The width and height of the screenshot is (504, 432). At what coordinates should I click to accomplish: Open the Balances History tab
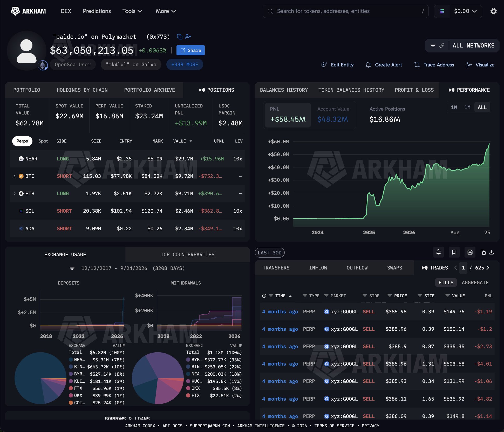click(x=284, y=90)
